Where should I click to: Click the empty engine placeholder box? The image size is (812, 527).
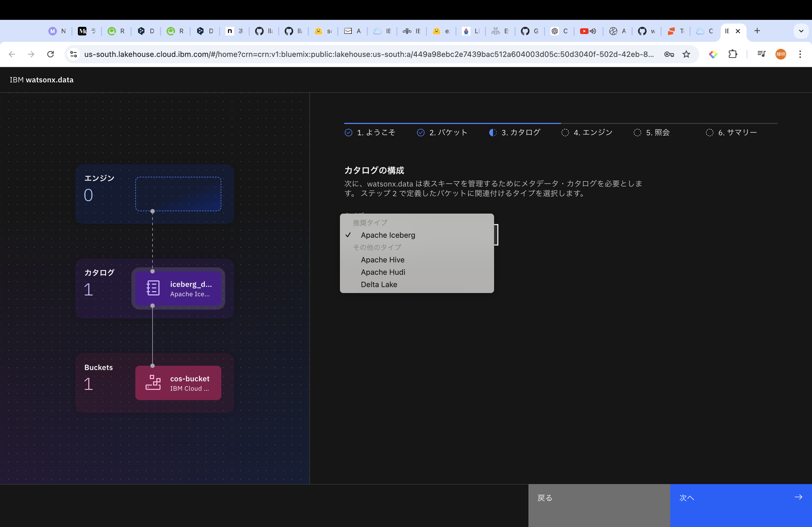click(178, 194)
